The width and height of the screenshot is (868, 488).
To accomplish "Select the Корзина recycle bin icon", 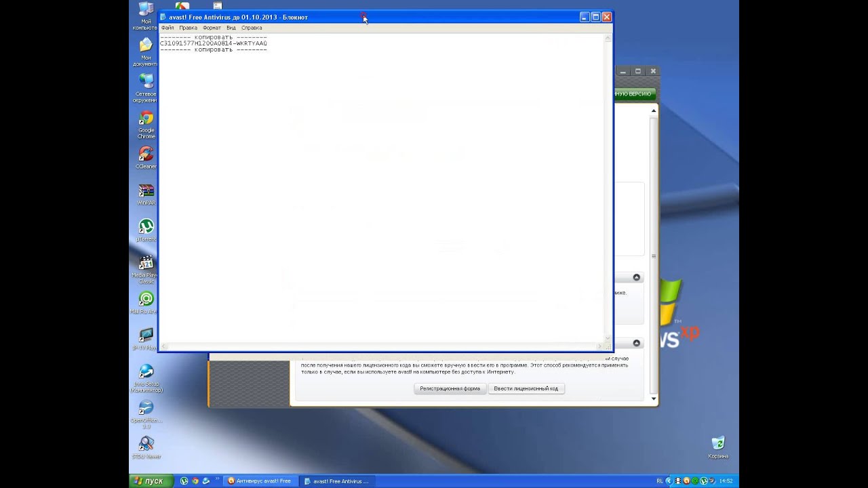I will tap(718, 447).
